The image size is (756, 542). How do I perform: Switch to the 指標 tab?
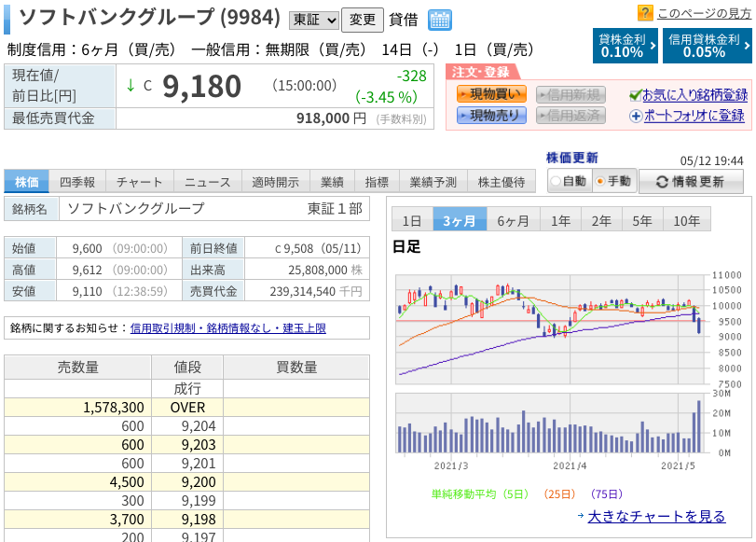(377, 182)
